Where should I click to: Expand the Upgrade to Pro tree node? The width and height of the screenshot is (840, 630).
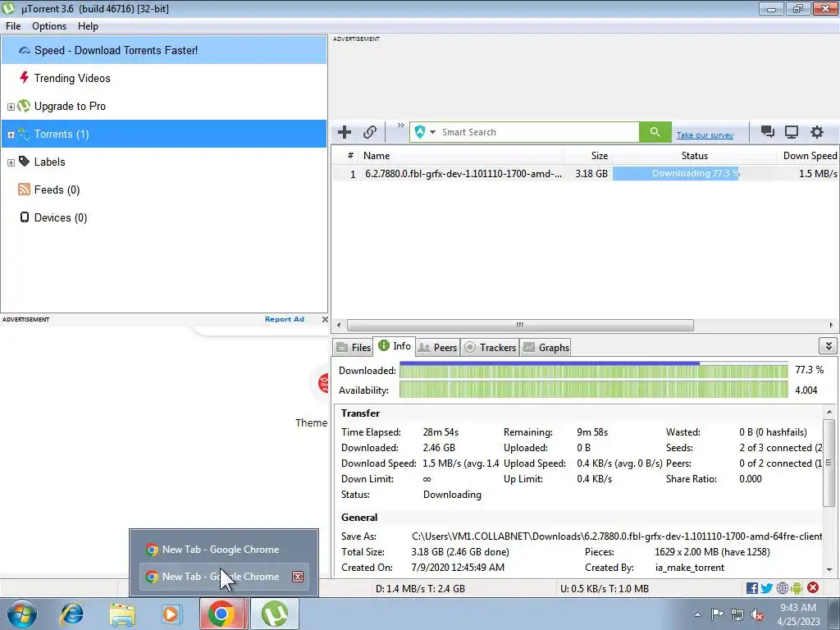[11, 107]
